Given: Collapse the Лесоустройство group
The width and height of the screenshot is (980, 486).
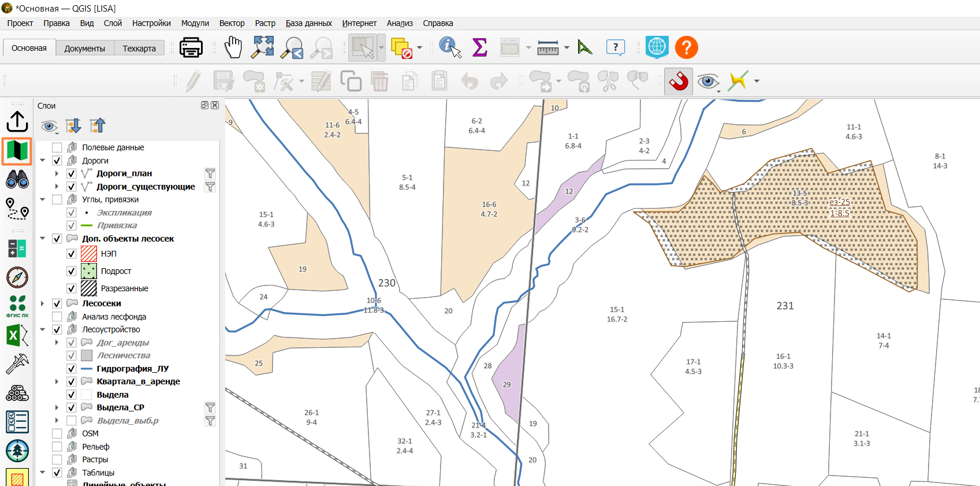Looking at the screenshot, I should coord(43,329).
